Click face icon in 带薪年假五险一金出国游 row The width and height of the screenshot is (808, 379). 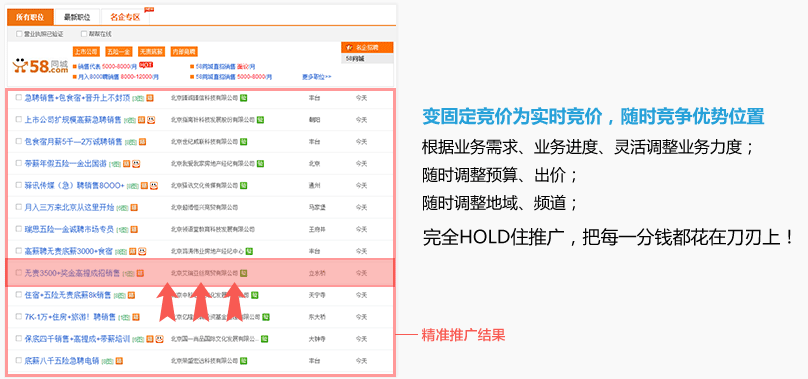136,163
